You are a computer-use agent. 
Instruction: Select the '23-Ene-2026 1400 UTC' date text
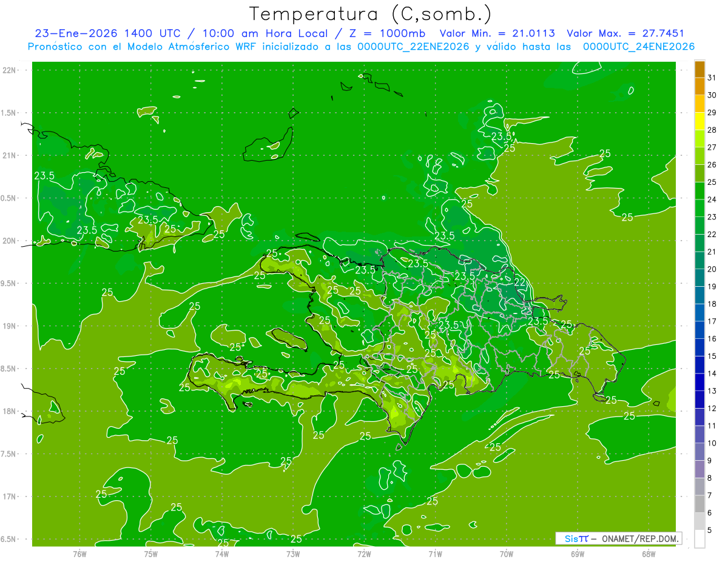[108, 33]
